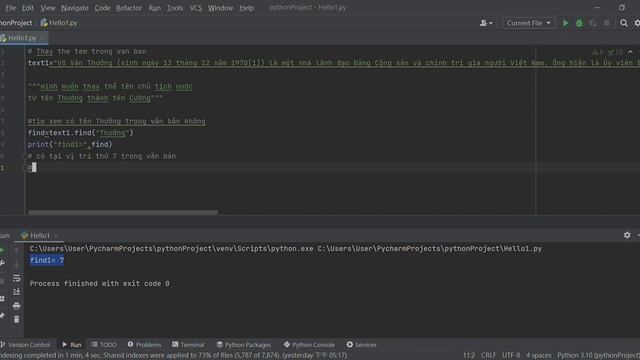
Task: Click the inspections previous highlighted error arrow
Action: (630, 52)
